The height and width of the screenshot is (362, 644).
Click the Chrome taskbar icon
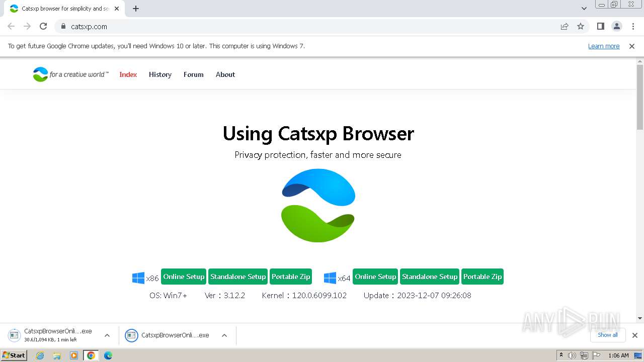pos(91,355)
